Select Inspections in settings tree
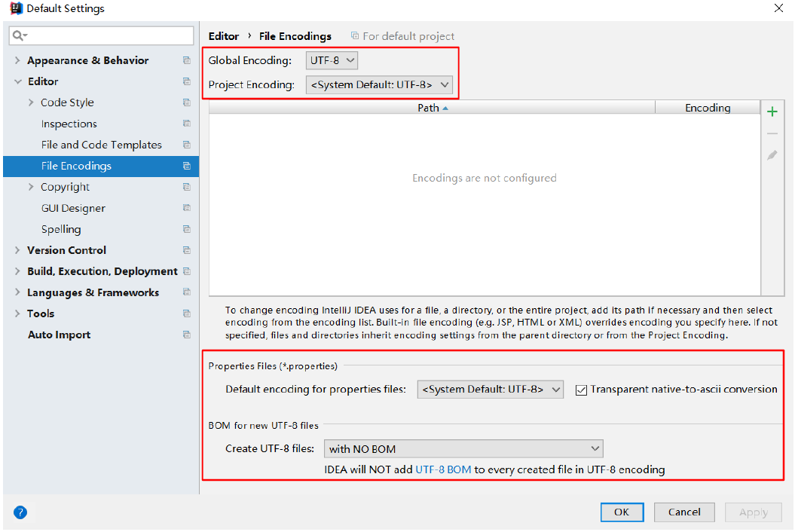795x532 pixels. pos(69,124)
